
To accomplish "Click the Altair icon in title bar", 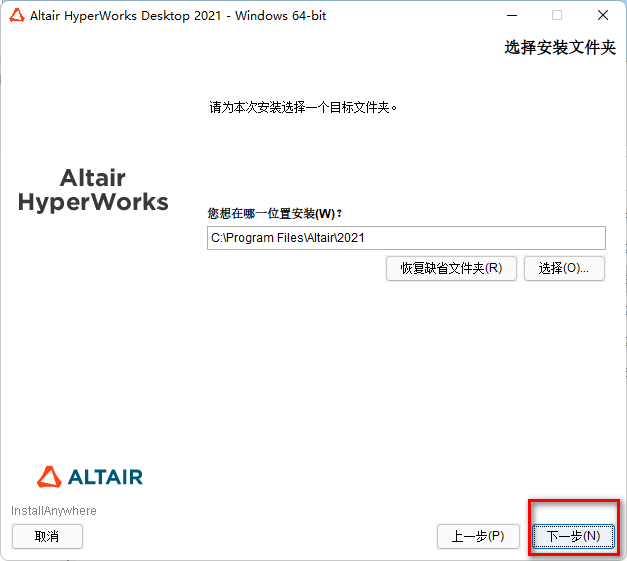I will tap(14, 15).
